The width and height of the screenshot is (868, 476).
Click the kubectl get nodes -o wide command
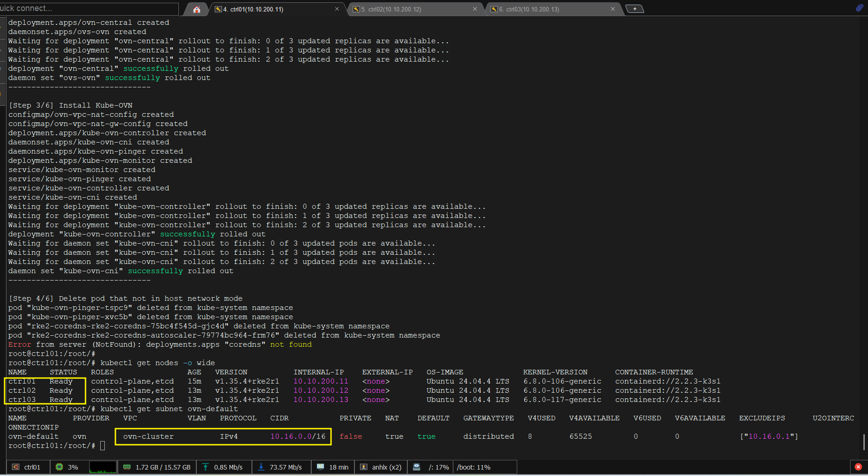(158, 363)
